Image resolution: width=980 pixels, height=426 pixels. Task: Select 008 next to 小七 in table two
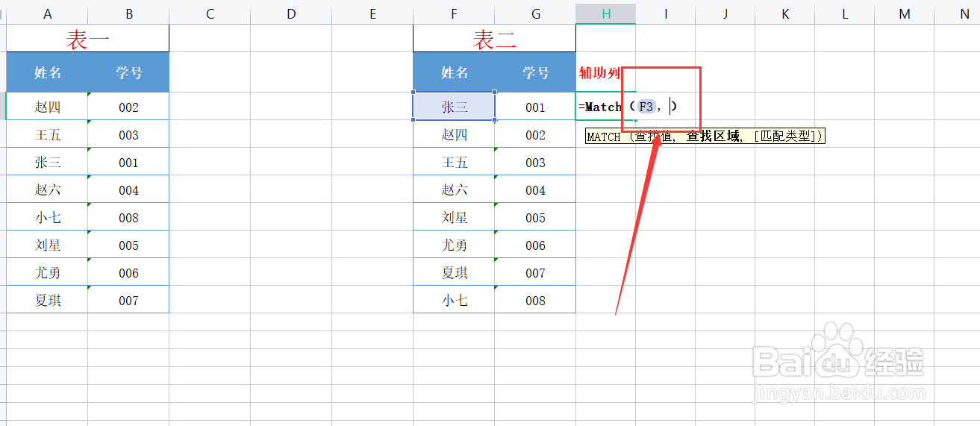click(535, 300)
